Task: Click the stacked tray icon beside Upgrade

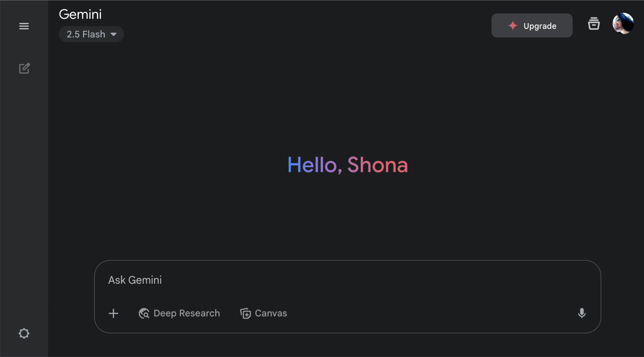Action: tap(594, 24)
